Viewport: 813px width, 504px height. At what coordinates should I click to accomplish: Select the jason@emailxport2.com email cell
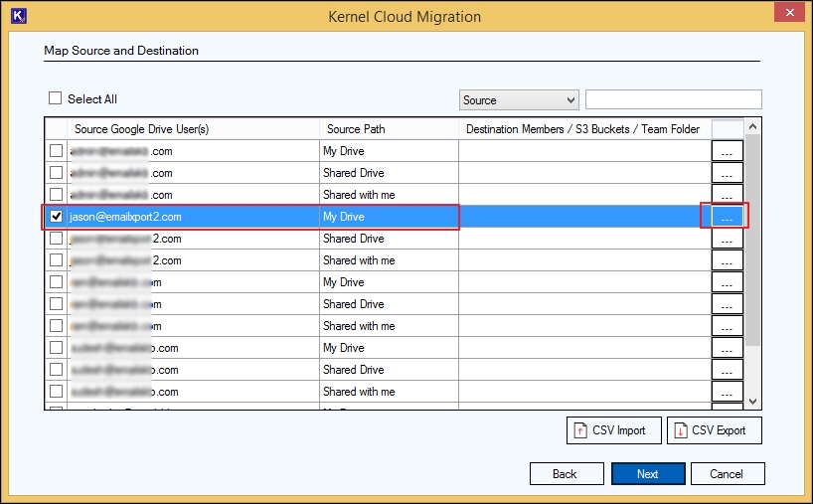pyautogui.click(x=193, y=217)
